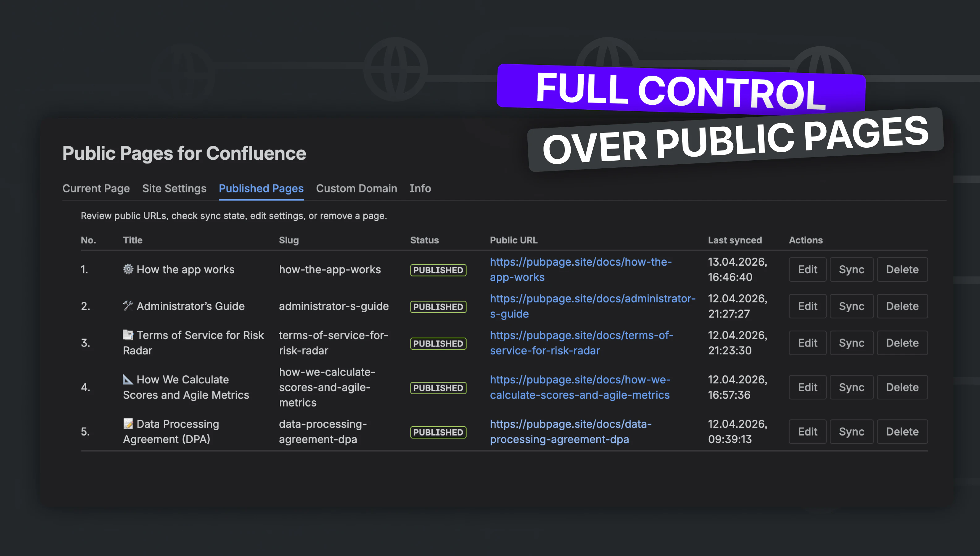Switch to the Current Page tab
Screen dimensions: 980x556
pyautogui.click(x=96, y=188)
